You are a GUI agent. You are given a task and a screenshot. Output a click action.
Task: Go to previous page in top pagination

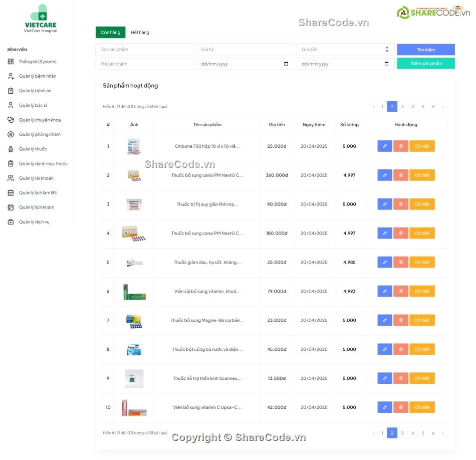(373, 107)
